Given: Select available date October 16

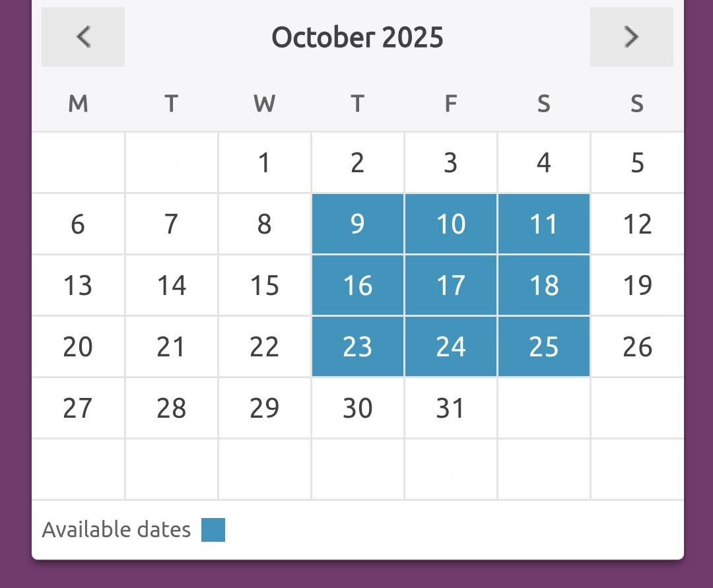Looking at the screenshot, I should coord(358,285).
